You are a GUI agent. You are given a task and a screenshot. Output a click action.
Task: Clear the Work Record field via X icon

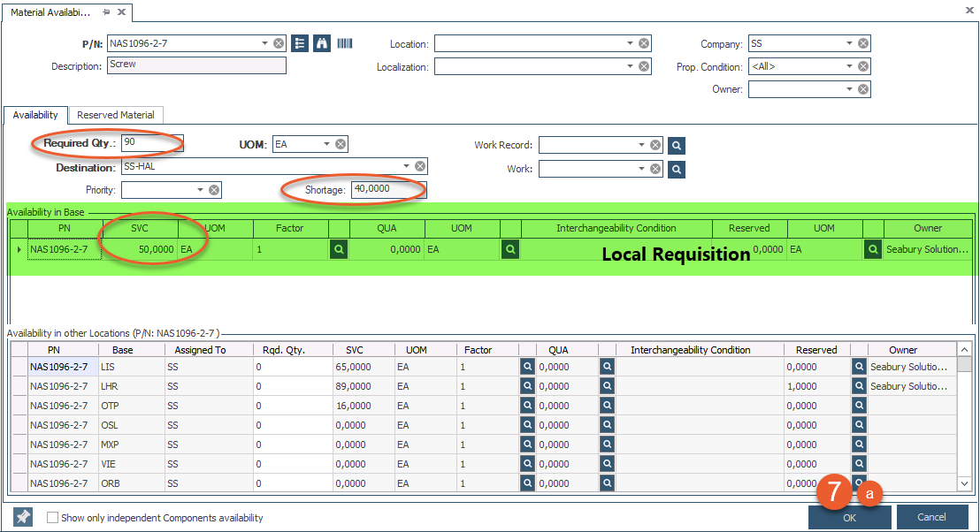655,145
